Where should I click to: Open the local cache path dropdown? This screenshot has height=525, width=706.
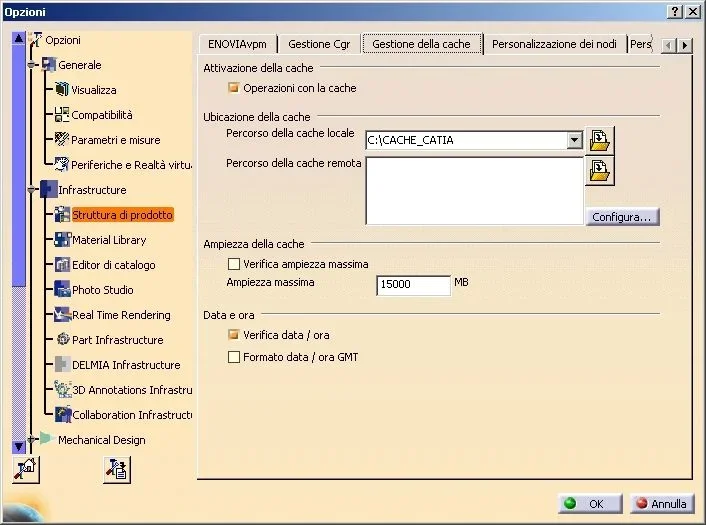point(574,140)
